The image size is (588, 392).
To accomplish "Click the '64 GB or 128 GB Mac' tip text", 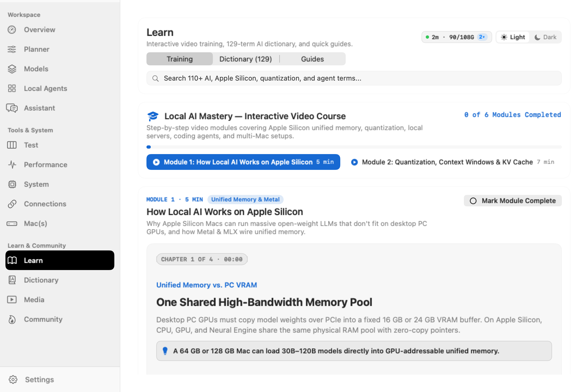I will (x=336, y=351).
